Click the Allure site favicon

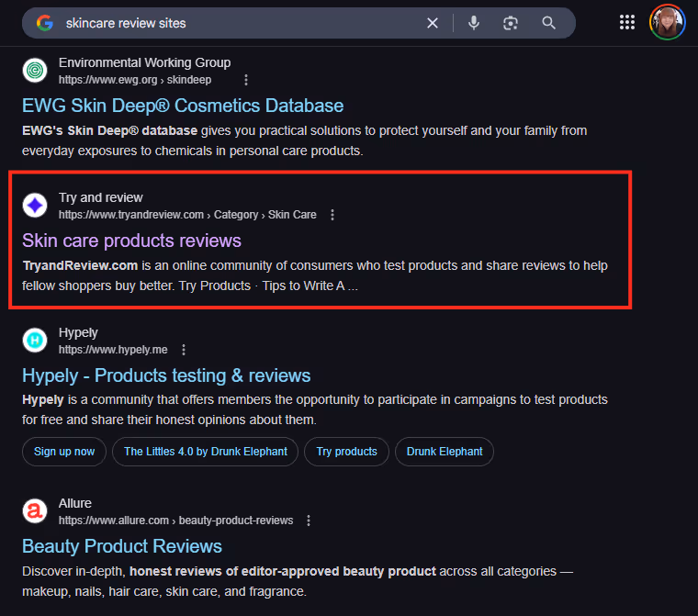[35, 511]
